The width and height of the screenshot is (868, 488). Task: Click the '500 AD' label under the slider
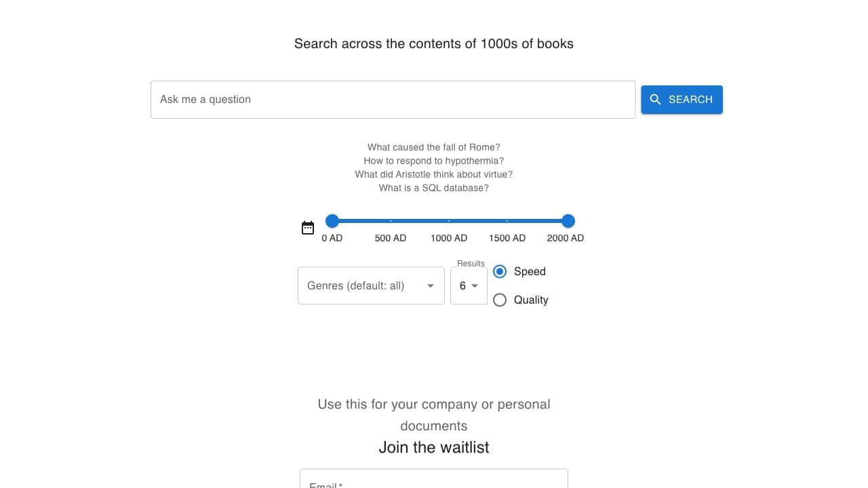(390, 238)
